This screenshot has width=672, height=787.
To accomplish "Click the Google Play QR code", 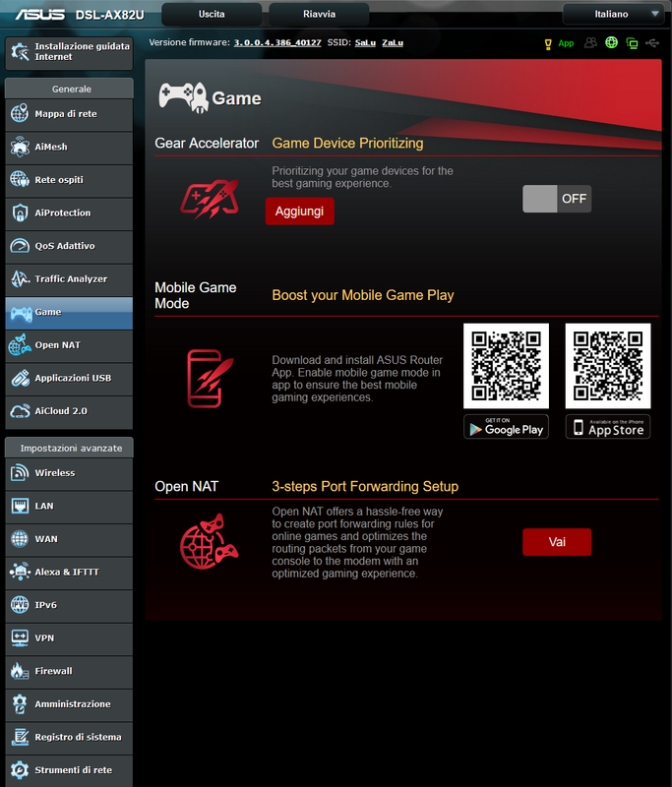I will (506, 366).
